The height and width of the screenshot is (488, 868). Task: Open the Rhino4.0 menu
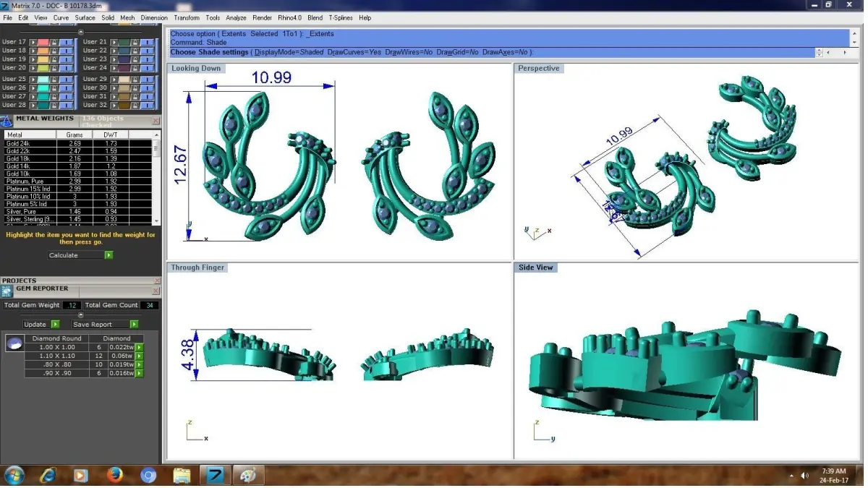point(289,17)
